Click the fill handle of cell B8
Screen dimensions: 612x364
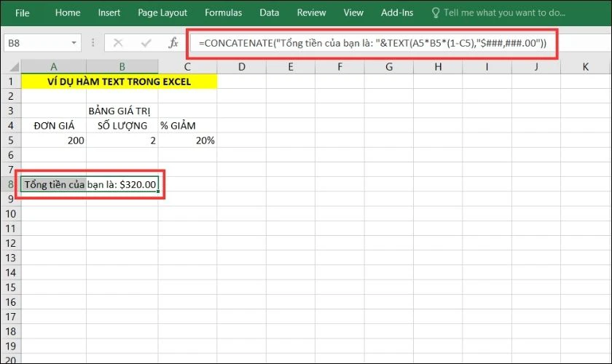click(x=158, y=191)
